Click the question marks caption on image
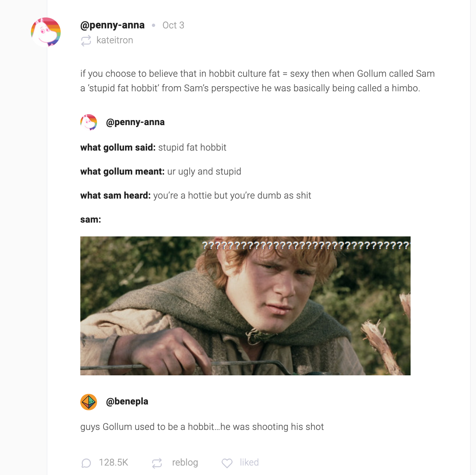476x475 pixels. [x=306, y=246]
